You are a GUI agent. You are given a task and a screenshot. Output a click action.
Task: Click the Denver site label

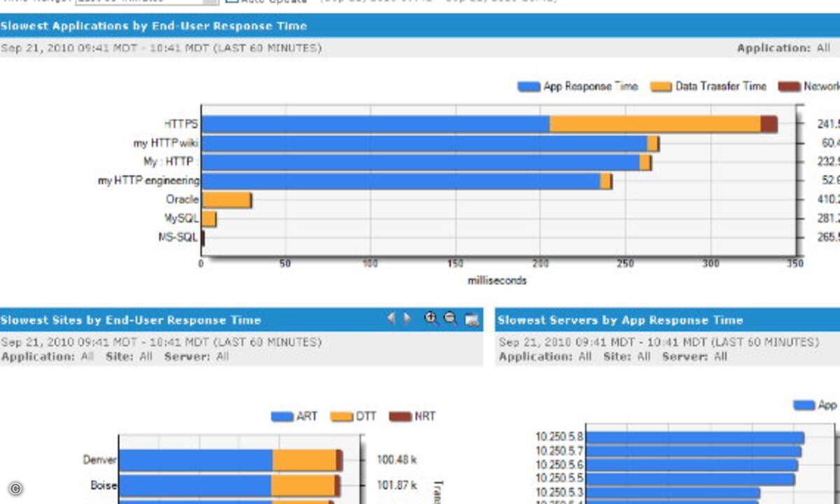tap(100, 460)
